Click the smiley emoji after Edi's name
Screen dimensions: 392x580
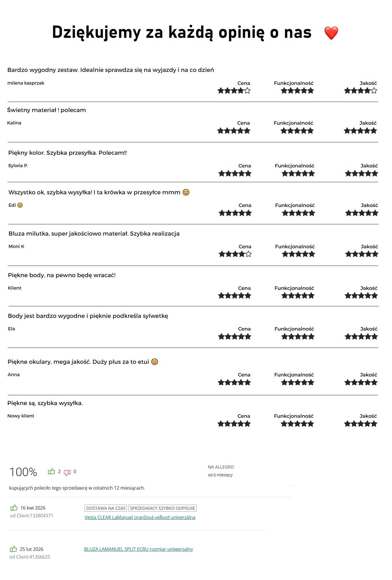(x=20, y=205)
